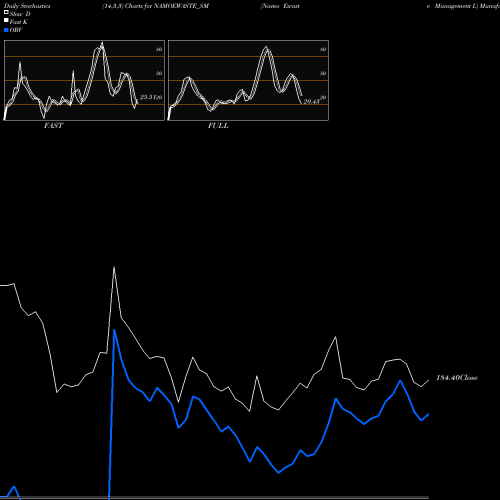Click the 'Slow D' legend label
Viewport: 500px width, 500px height.
[x=20, y=14]
